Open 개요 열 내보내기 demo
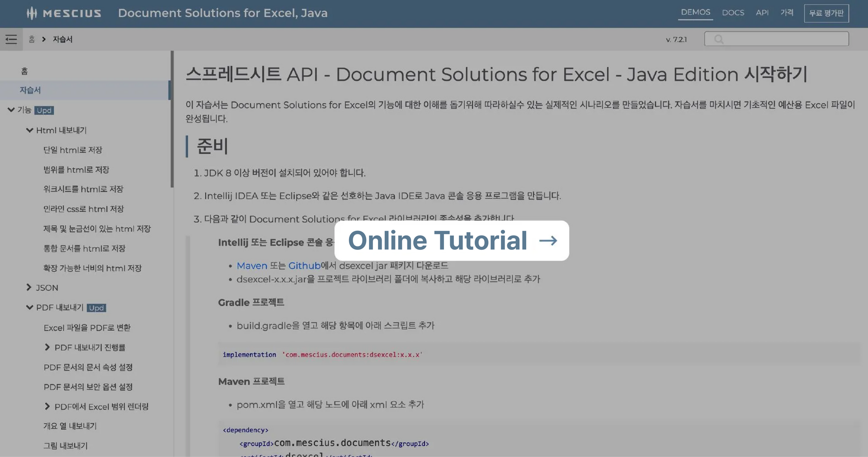 click(x=70, y=426)
